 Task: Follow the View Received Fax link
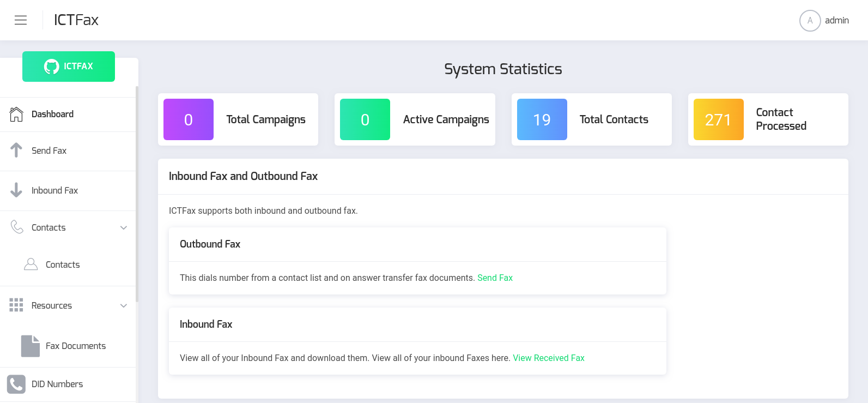coord(549,358)
